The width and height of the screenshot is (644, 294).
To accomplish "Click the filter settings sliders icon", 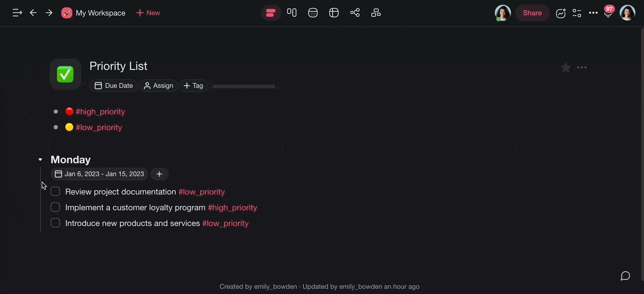I will coord(577,13).
